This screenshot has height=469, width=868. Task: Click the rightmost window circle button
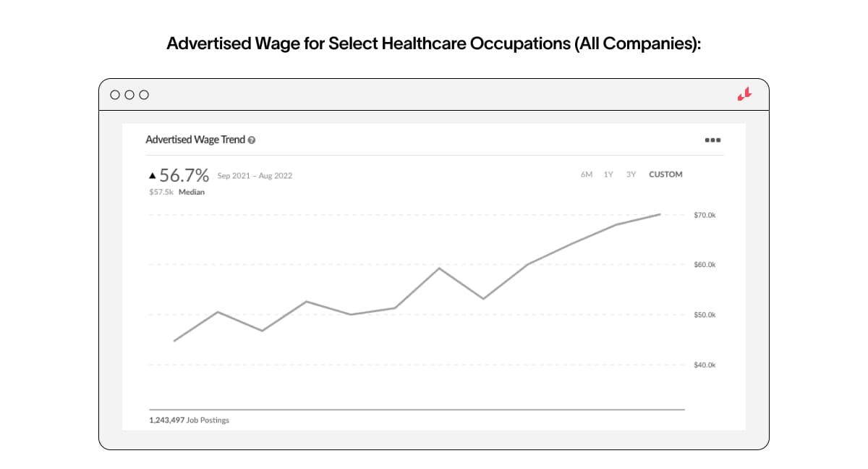point(144,95)
